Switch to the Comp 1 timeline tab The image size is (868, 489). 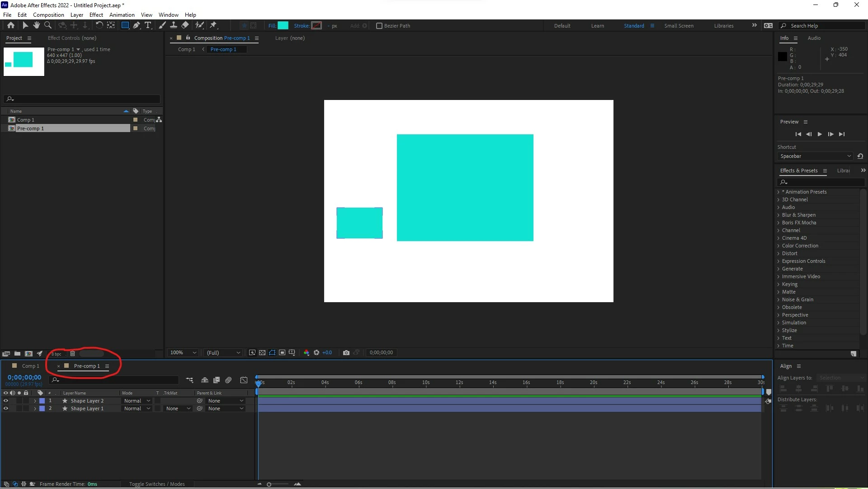click(30, 366)
